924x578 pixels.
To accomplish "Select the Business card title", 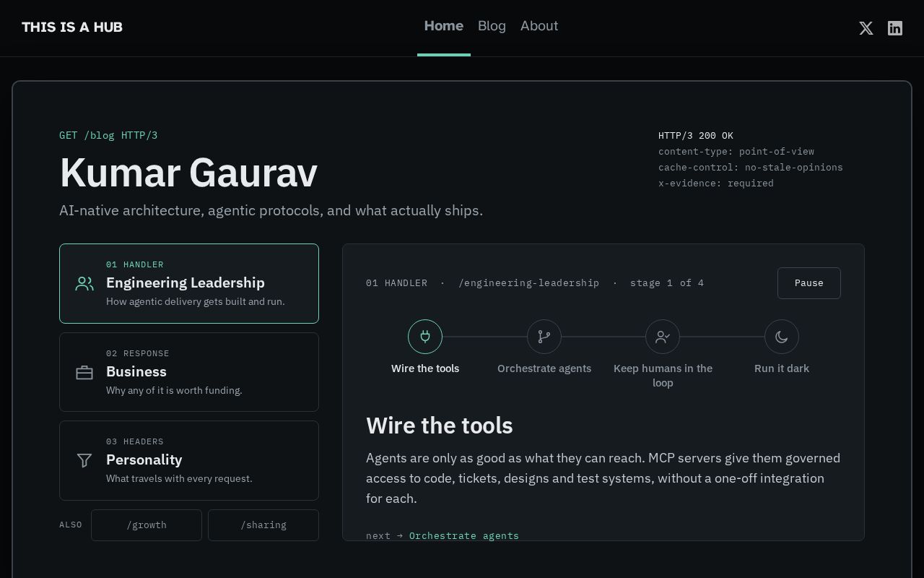I will pyautogui.click(x=136, y=371).
